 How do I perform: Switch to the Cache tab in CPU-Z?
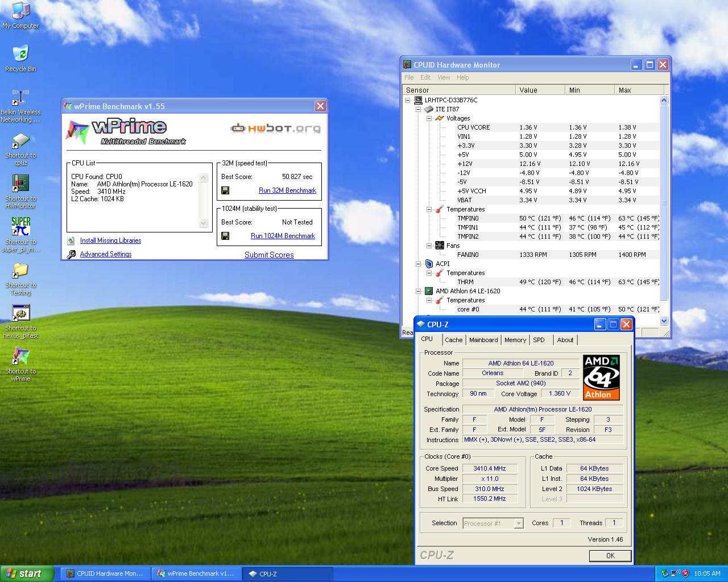pyautogui.click(x=453, y=340)
